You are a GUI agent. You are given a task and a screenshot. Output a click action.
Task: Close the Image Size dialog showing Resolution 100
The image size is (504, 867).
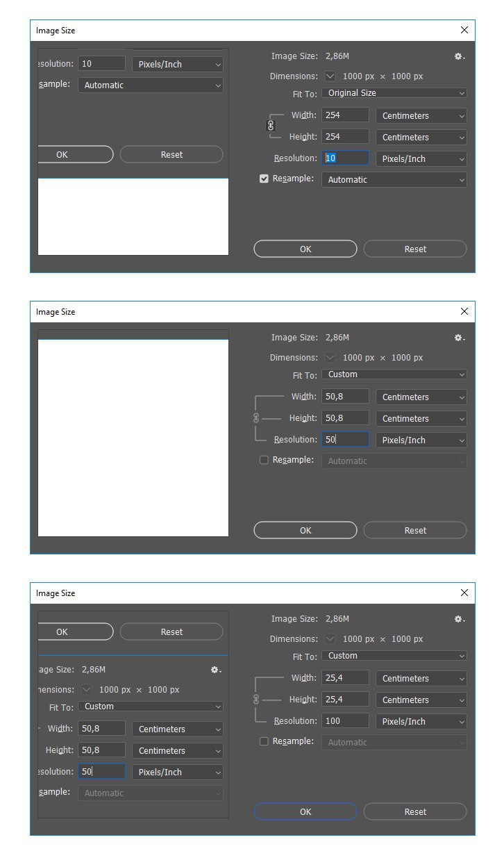pyautogui.click(x=464, y=593)
